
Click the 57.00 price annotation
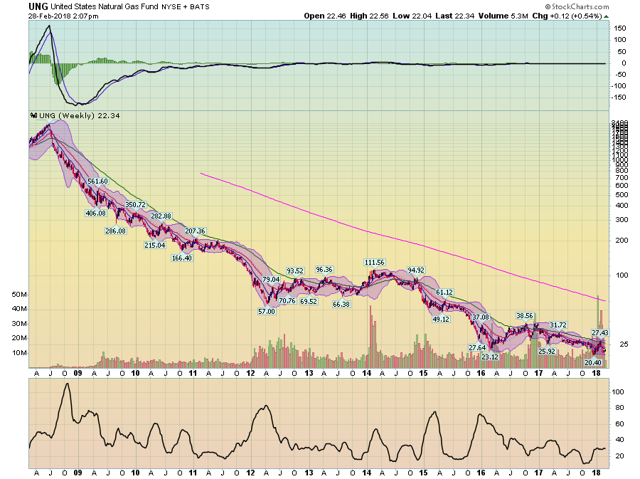click(267, 311)
